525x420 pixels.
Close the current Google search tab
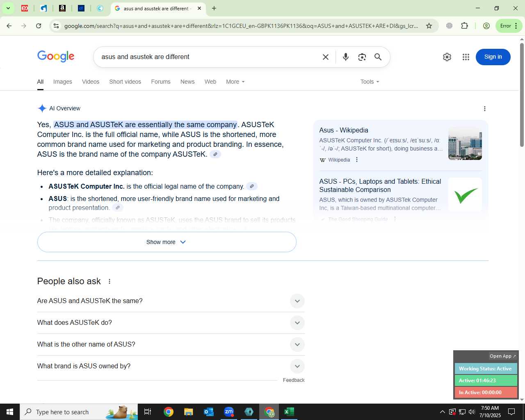click(199, 8)
